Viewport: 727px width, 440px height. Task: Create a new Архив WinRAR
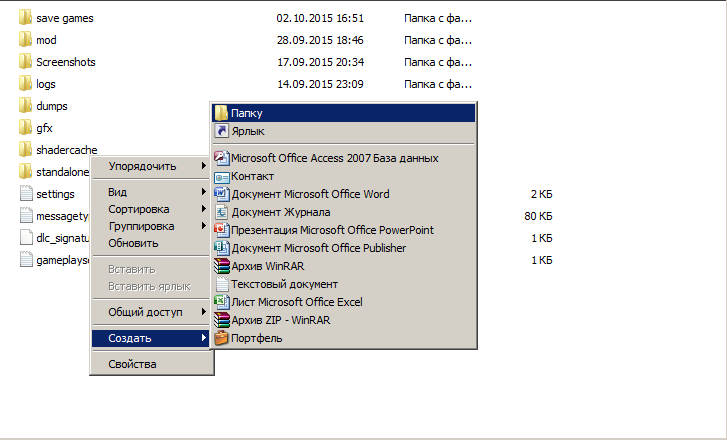tap(344, 266)
